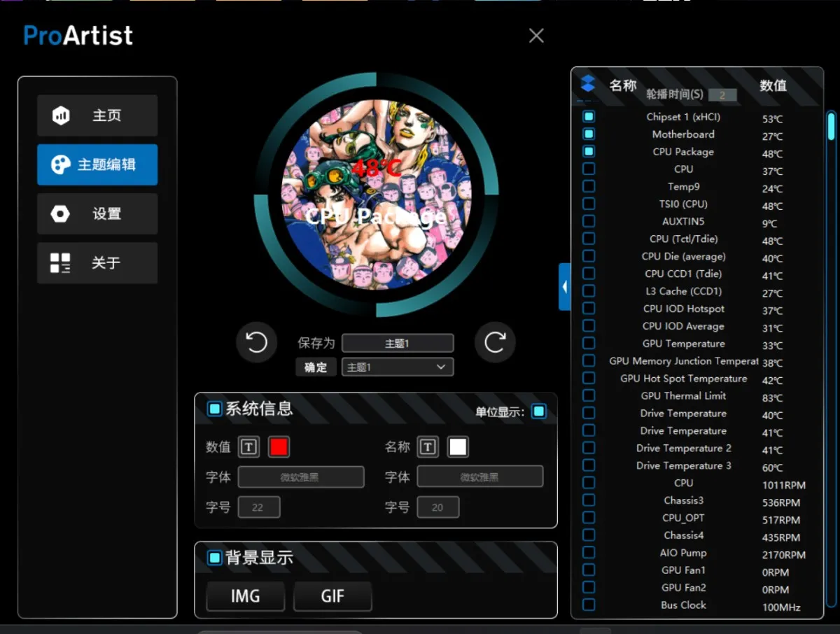This screenshot has height=634, width=840.
Task: Click the CPU_OPT fan row text
Action: coord(684,518)
